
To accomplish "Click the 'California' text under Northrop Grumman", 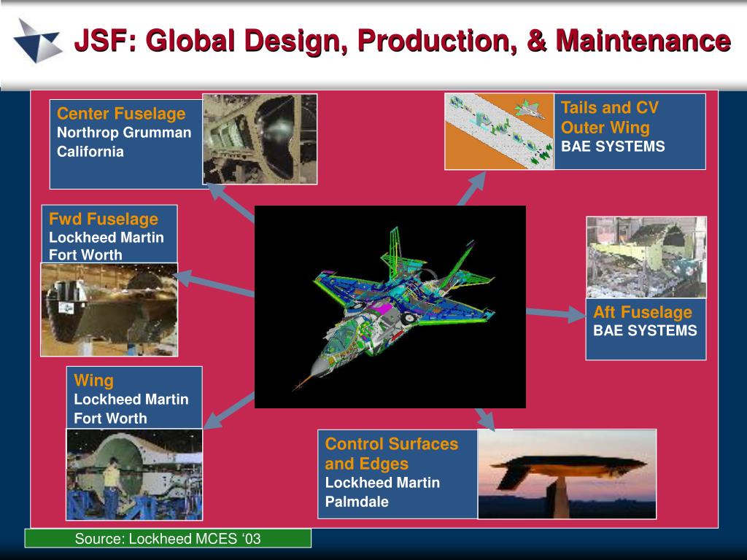I will 90,152.
